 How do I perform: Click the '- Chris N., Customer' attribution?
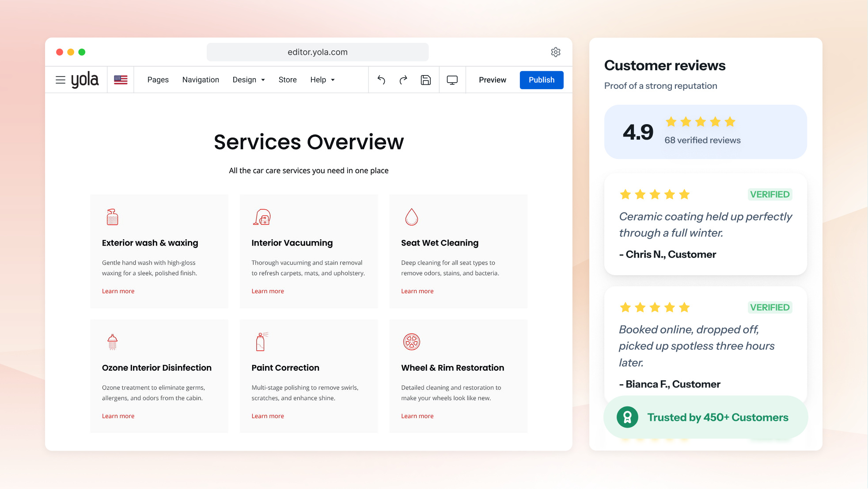coord(667,254)
